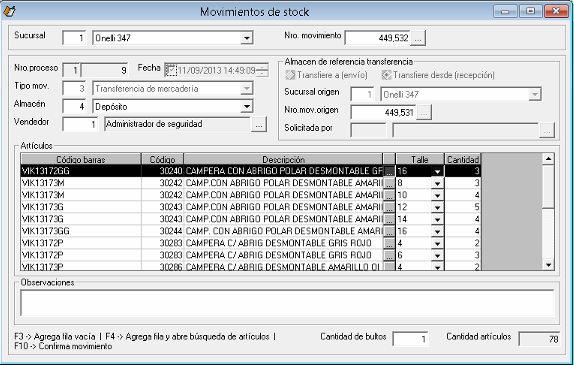
Task: Click the articles grid scroll down arrow
Action: click(548, 265)
